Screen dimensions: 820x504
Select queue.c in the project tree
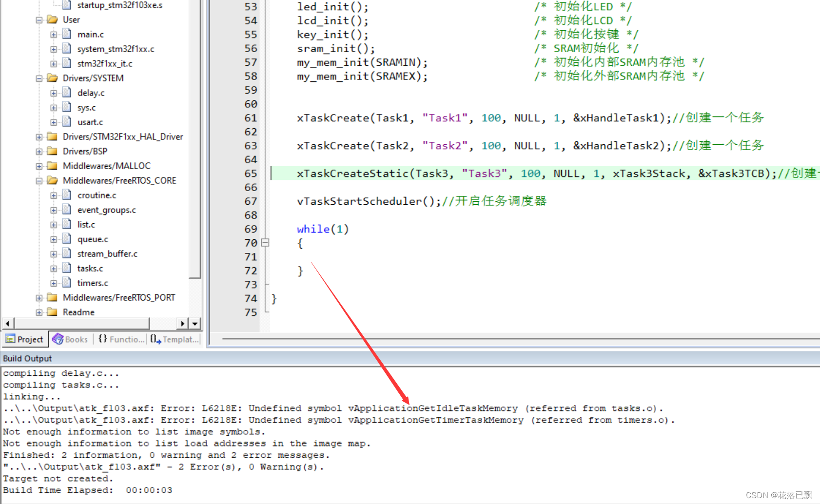(x=93, y=239)
